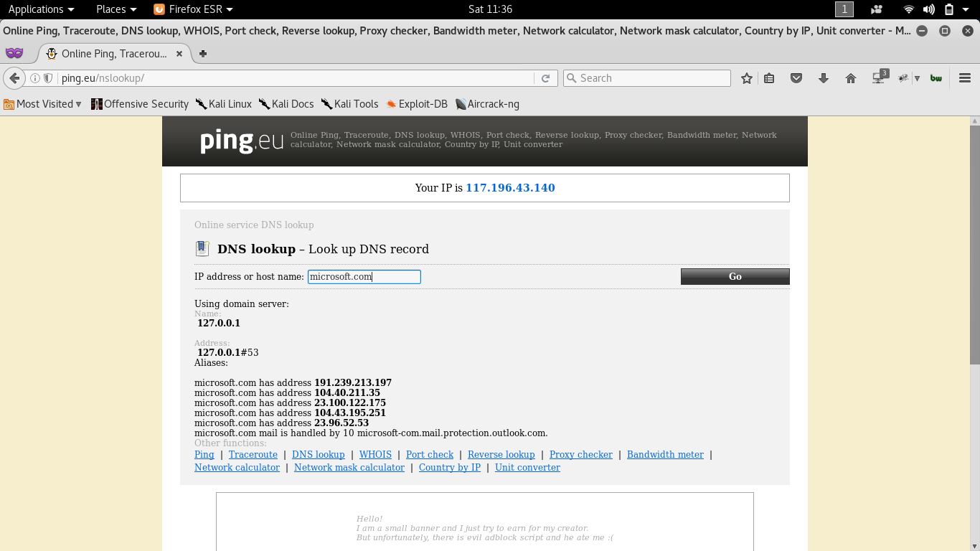The image size is (980, 551).
Task: Click the IP address or host name field
Action: point(364,277)
